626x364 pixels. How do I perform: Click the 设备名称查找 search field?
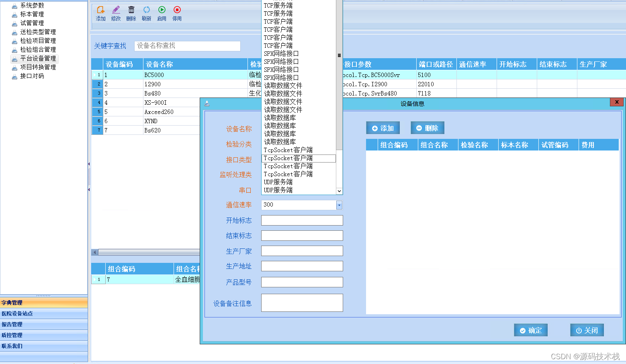point(187,46)
